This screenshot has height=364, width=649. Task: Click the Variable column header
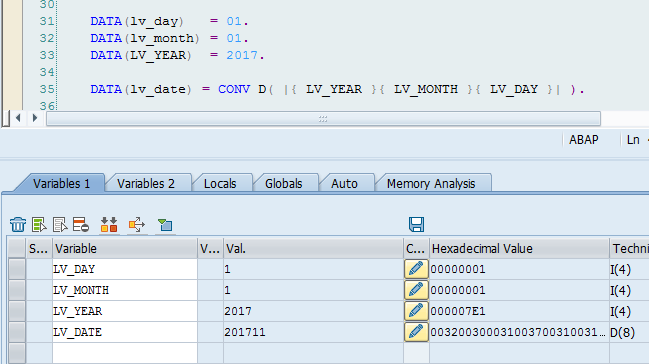125,248
